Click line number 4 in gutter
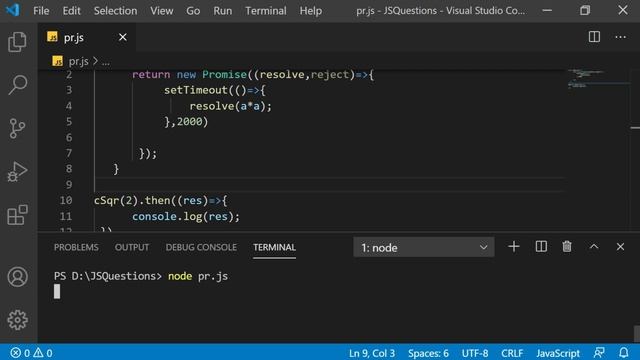The image size is (640, 360). (68, 106)
